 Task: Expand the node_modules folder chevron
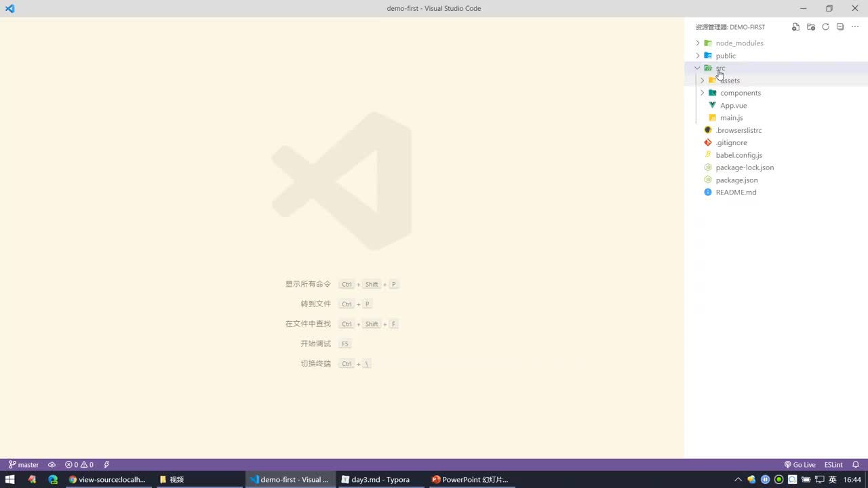698,43
